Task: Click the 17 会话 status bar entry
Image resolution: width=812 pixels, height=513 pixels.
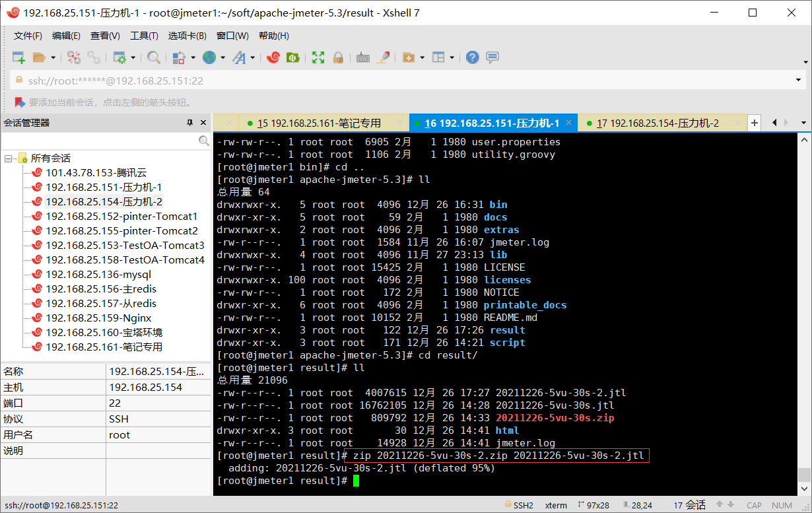Action: (690, 505)
